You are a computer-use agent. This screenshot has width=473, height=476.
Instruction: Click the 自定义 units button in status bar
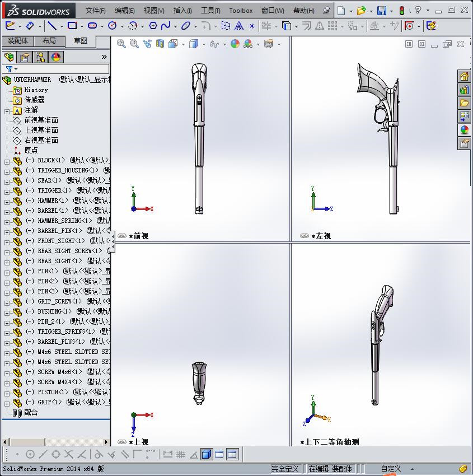point(391,469)
